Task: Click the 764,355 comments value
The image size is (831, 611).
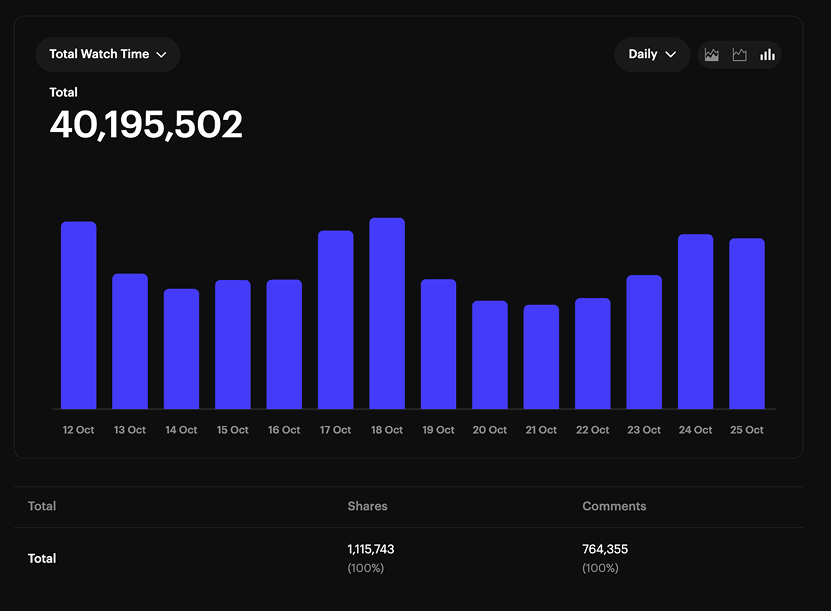Action: click(605, 549)
